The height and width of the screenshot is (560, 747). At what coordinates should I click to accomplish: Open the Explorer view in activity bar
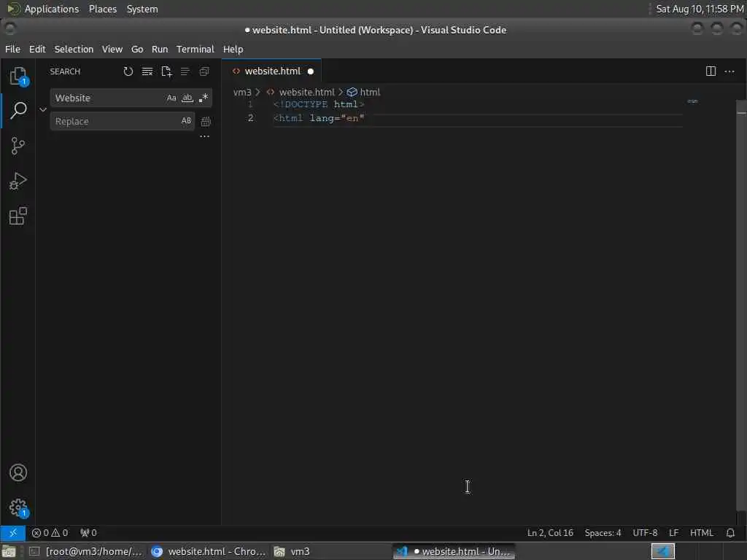[18, 76]
